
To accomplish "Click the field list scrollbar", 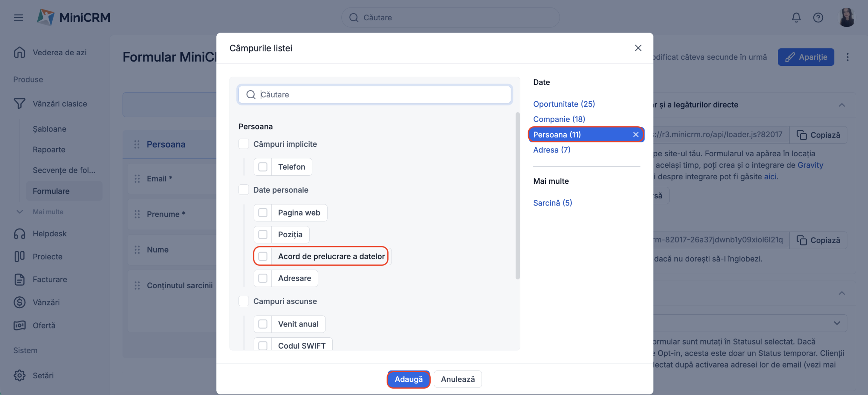I will [517, 196].
